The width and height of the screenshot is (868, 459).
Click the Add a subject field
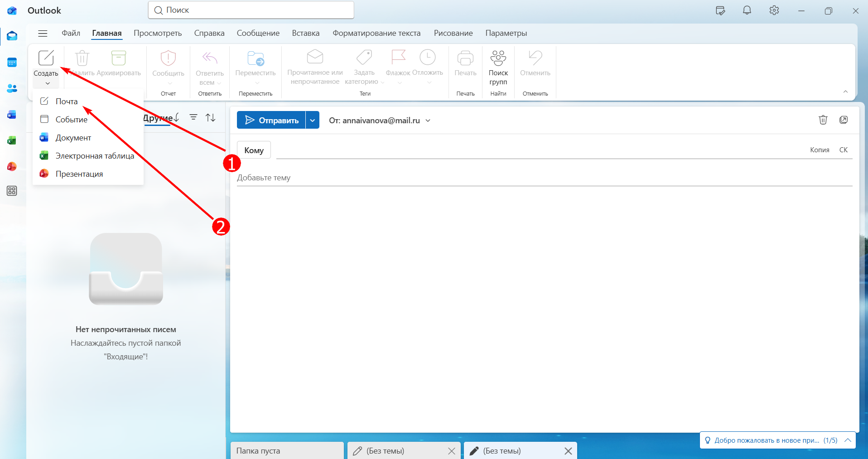pos(545,178)
